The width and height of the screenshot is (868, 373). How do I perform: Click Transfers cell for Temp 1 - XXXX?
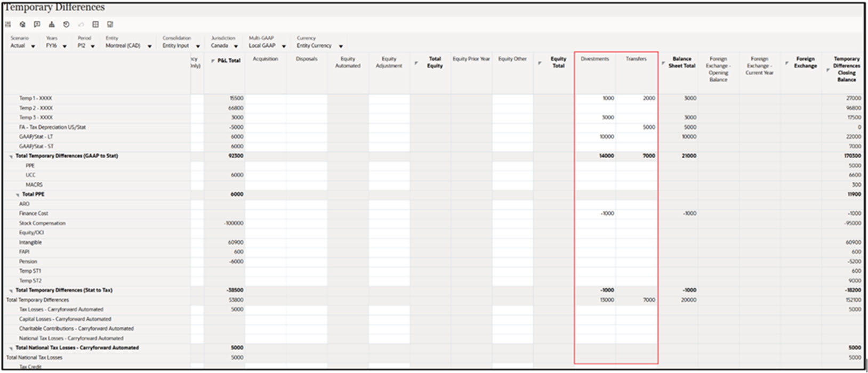637,99
